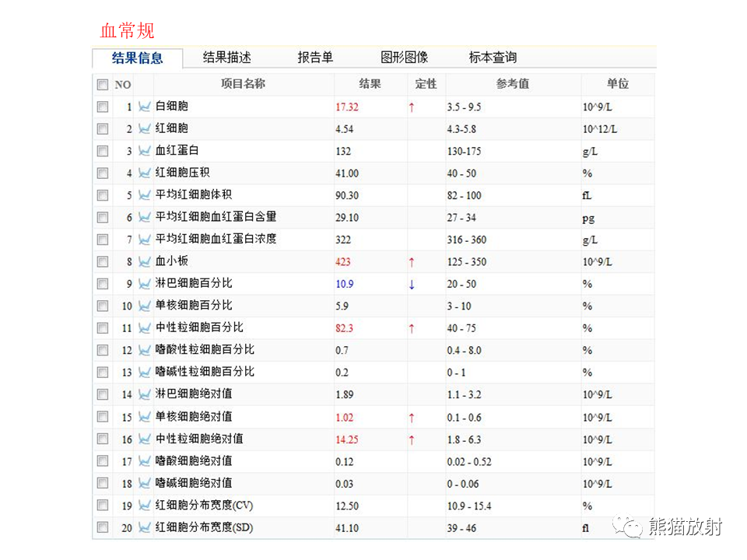Open chart icon for 平均红细胞体积

click(145, 195)
